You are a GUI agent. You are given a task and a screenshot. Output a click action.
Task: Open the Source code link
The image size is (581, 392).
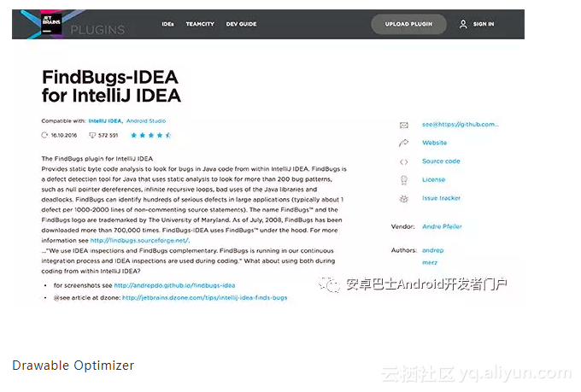click(441, 161)
